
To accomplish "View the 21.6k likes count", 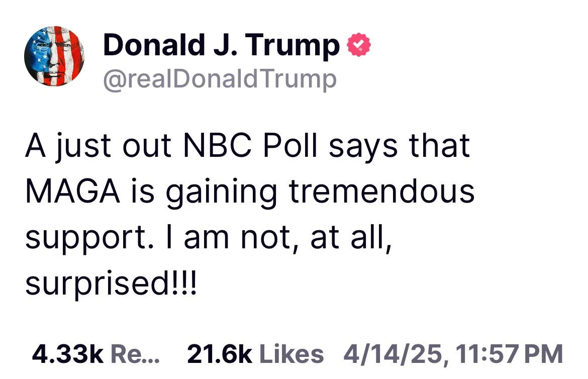I will tap(220, 354).
